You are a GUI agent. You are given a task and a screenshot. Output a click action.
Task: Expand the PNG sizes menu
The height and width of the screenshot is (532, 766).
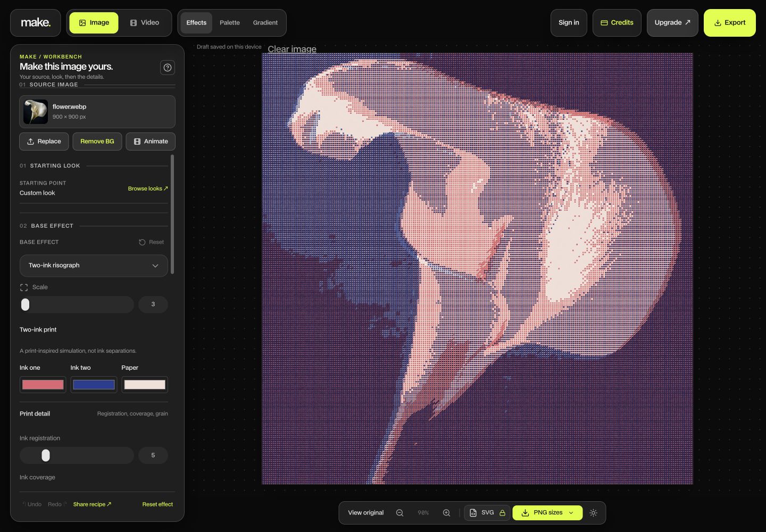pos(547,513)
